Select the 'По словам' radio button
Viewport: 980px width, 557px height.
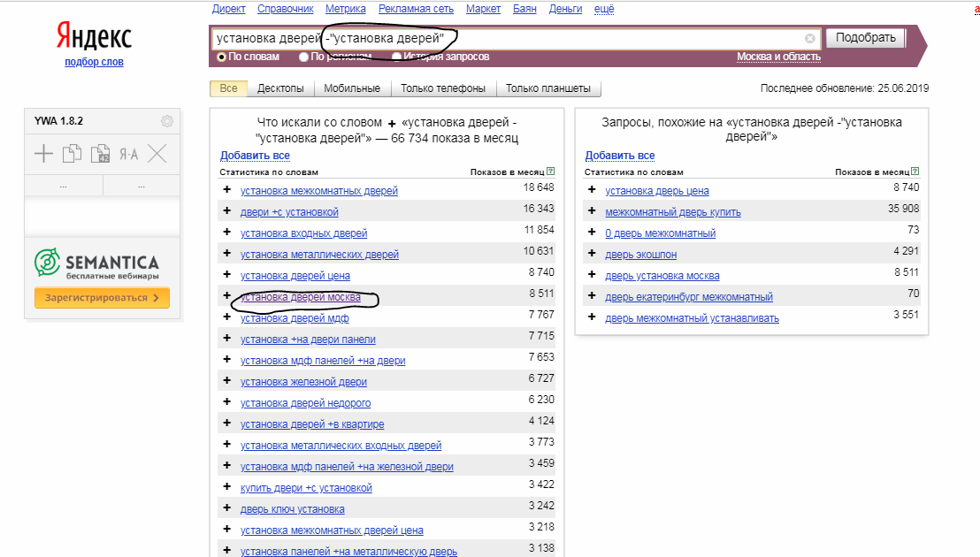coord(221,57)
